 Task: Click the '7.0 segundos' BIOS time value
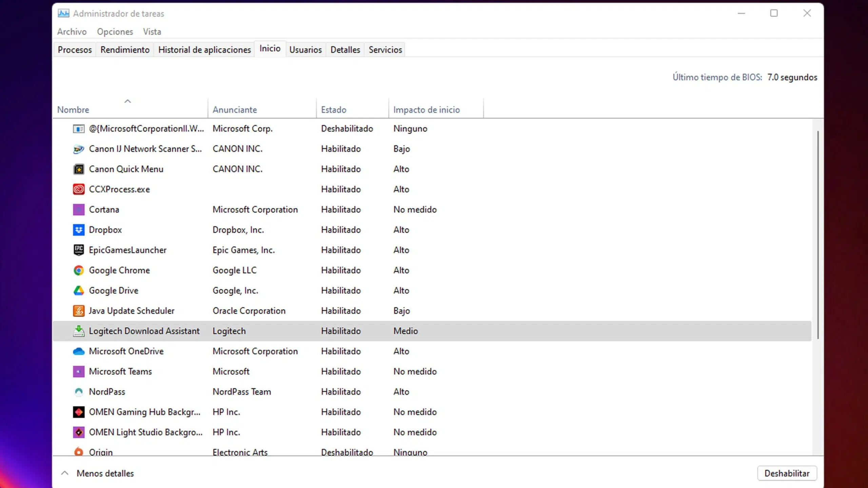(792, 77)
